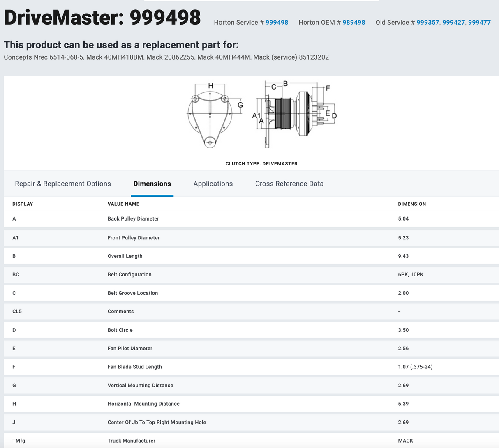Screen dimensions: 499x448
Task: Open the Applications tab
Action: pyautogui.click(x=213, y=184)
